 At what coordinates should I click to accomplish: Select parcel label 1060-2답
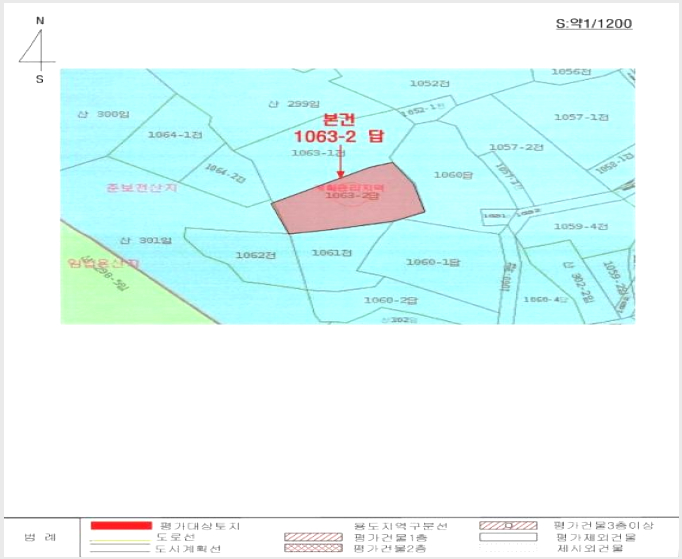(x=391, y=300)
